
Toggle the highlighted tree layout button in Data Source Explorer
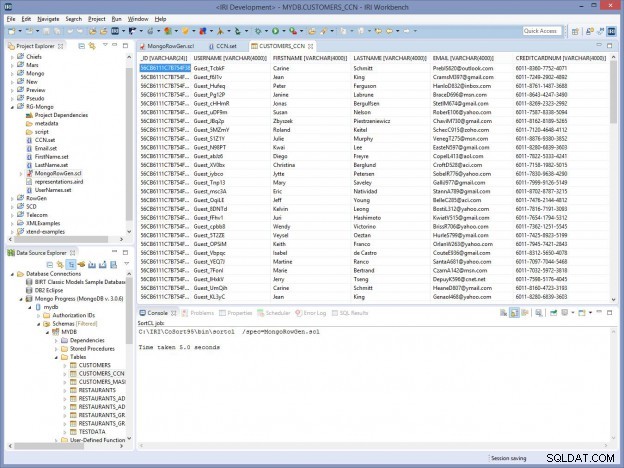click(71, 264)
